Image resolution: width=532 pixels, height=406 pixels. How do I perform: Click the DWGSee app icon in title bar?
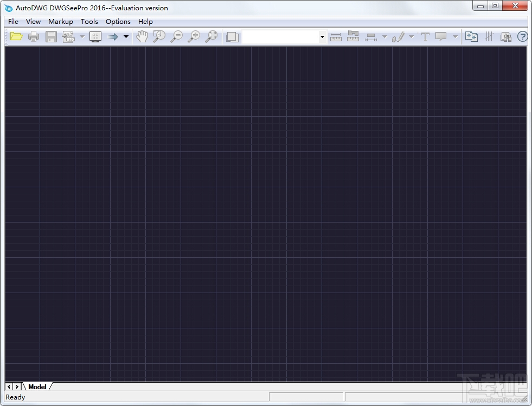pos(9,8)
